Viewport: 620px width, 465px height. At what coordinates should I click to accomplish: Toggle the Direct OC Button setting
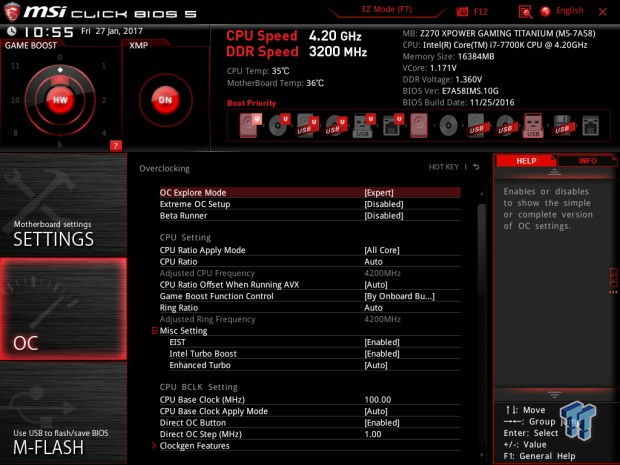tap(310, 423)
